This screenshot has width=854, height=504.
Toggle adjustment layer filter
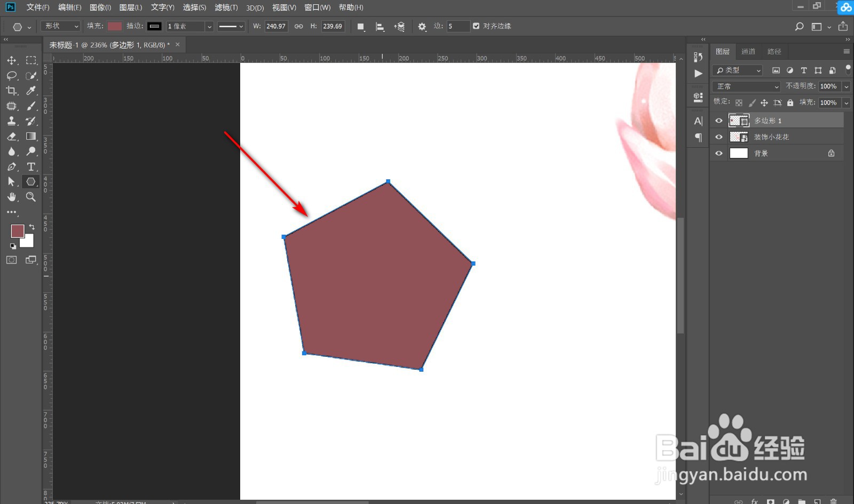click(790, 70)
